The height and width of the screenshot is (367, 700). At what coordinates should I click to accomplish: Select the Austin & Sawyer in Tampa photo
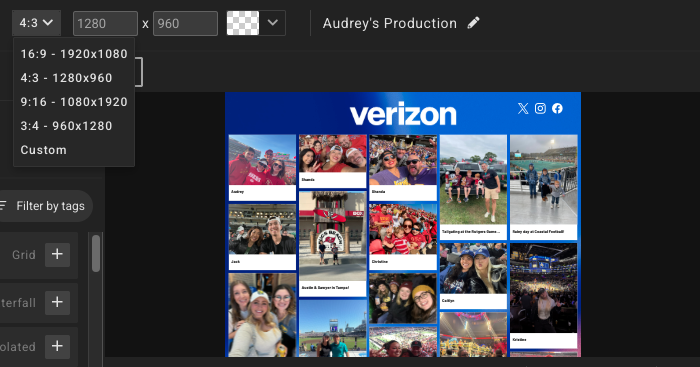tap(333, 244)
